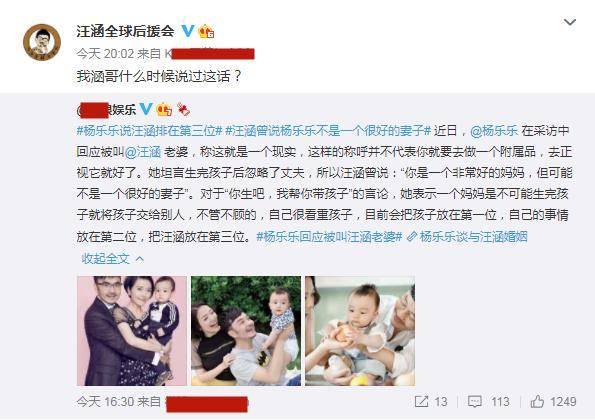Click the crown badge next to 娱乐 account
The height and width of the screenshot is (420, 595).
[164, 109]
